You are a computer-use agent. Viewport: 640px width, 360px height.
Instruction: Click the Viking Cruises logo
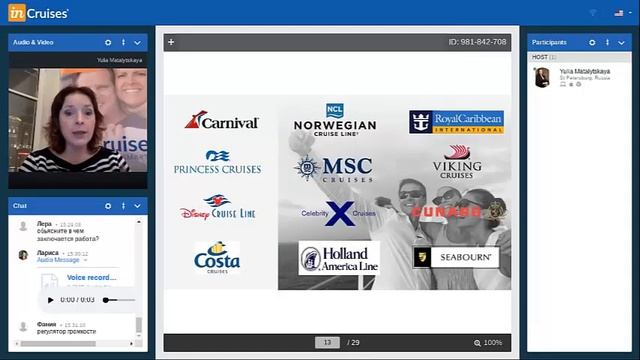457,162
